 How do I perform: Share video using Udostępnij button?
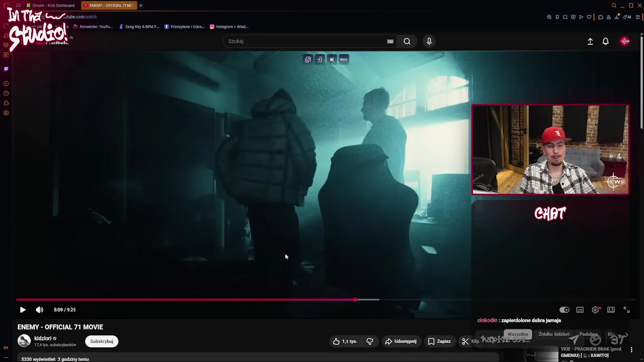coord(401,341)
